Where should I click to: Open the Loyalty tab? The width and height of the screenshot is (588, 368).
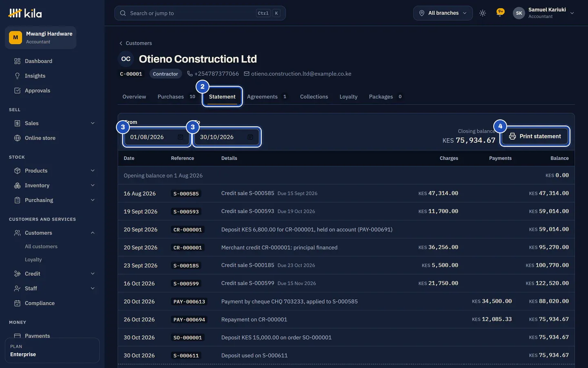pyautogui.click(x=348, y=96)
